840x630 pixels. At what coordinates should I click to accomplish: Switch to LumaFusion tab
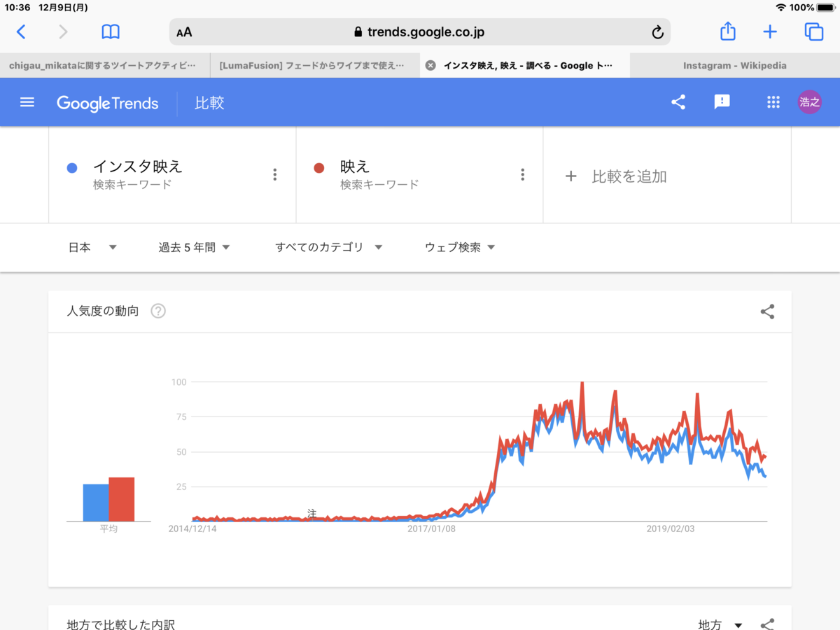point(315,65)
